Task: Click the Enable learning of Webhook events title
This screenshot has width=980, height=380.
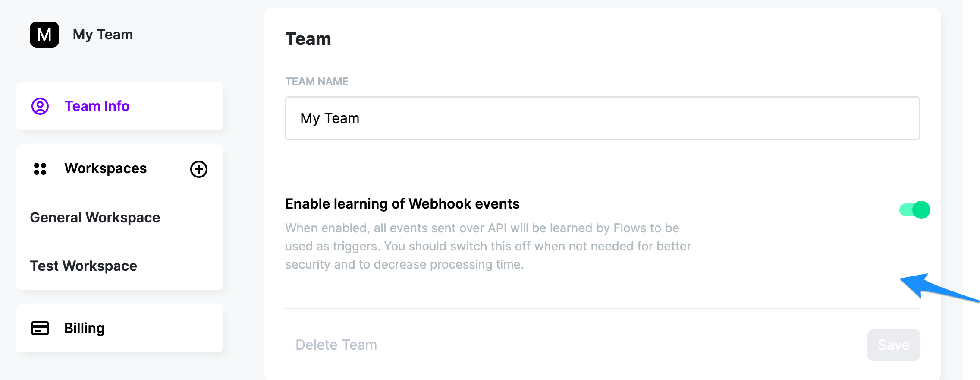Action: tap(402, 204)
